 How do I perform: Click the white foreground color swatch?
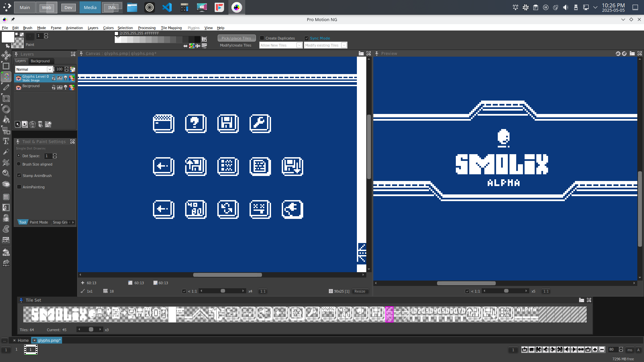[8, 37]
